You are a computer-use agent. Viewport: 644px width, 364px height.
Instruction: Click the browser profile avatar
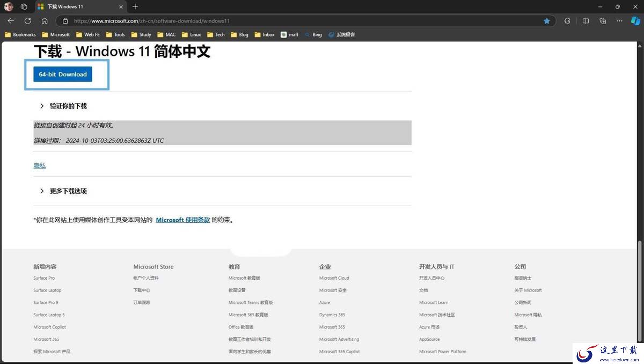click(x=9, y=6)
